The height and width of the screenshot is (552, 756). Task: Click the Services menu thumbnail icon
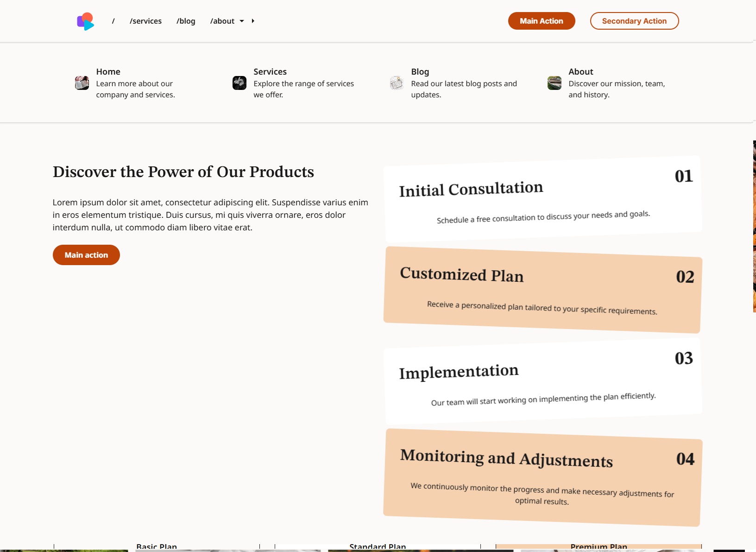[239, 83]
